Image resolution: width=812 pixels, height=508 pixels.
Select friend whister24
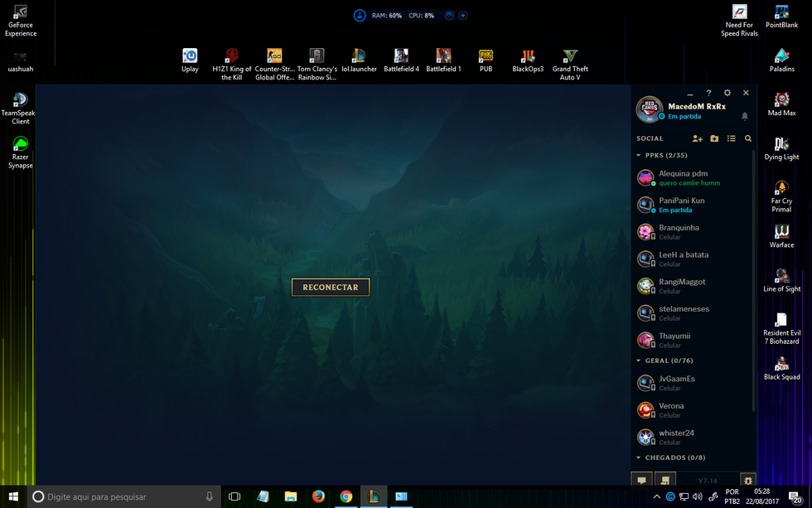pyautogui.click(x=693, y=437)
